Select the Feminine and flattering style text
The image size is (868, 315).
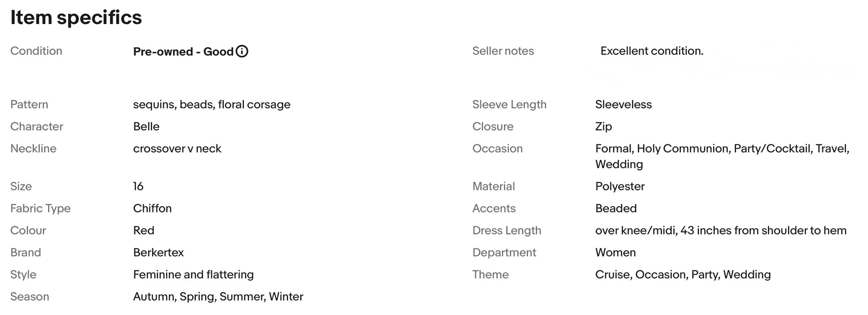(x=193, y=275)
